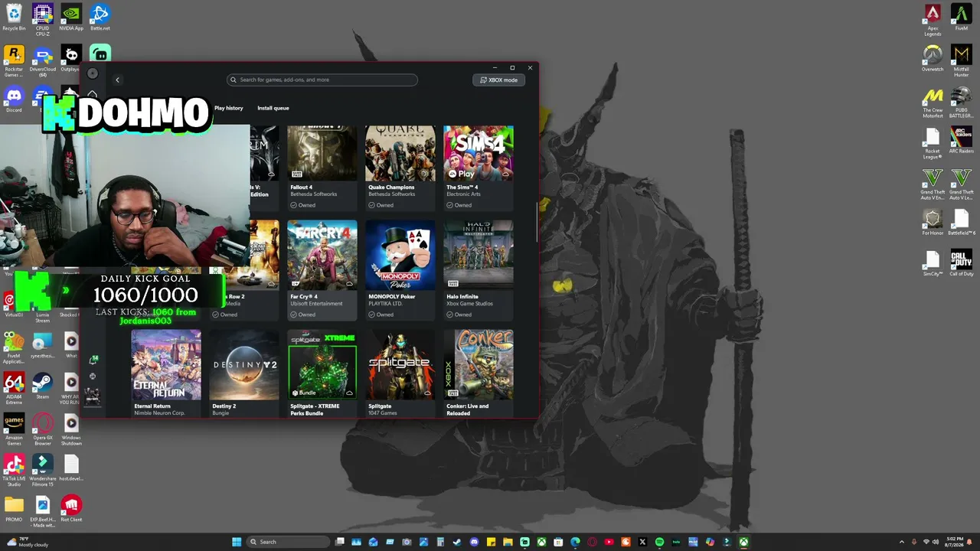This screenshot has width=980, height=551.
Task: Click the "Halo Infinite" title text
Action: click(x=462, y=297)
